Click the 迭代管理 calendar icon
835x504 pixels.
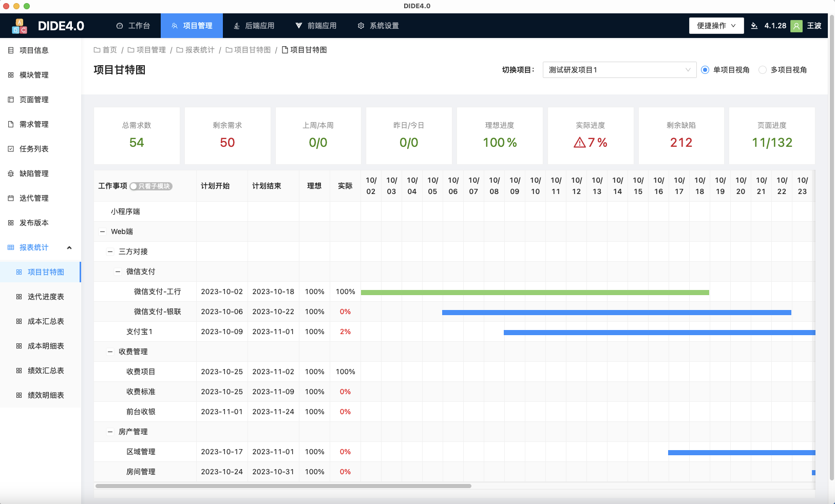click(11, 198)
